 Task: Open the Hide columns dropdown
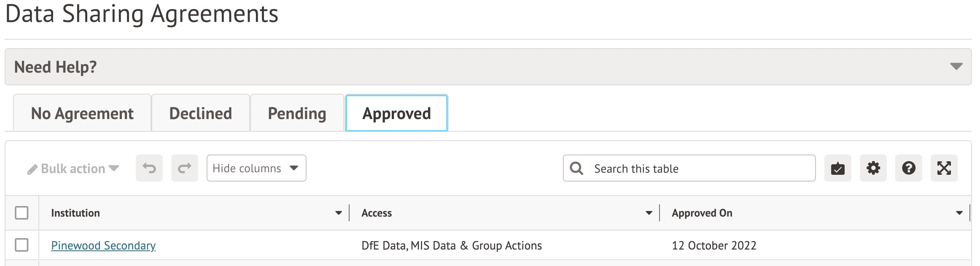coord(256,168)
